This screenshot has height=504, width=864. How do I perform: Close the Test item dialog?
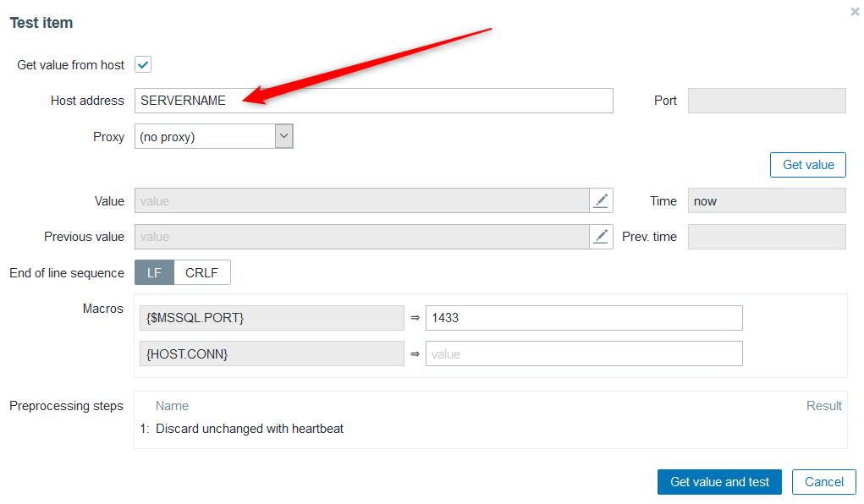[x=855, y=12]
